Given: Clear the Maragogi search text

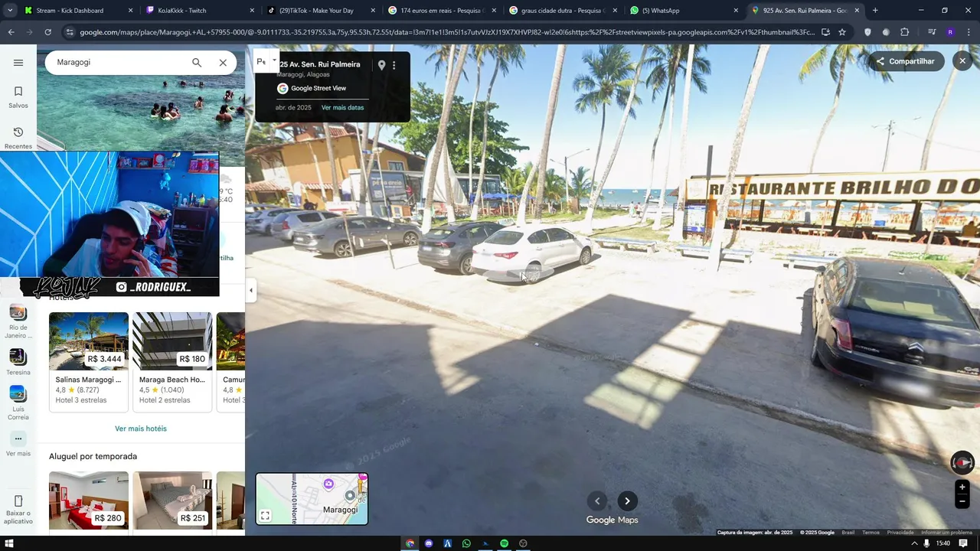Looking at the screenshot, I should [x=223, y=63].
